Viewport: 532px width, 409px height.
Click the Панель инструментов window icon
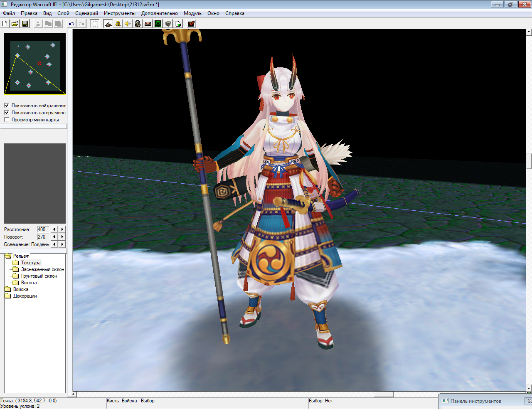tap(445, 401)
